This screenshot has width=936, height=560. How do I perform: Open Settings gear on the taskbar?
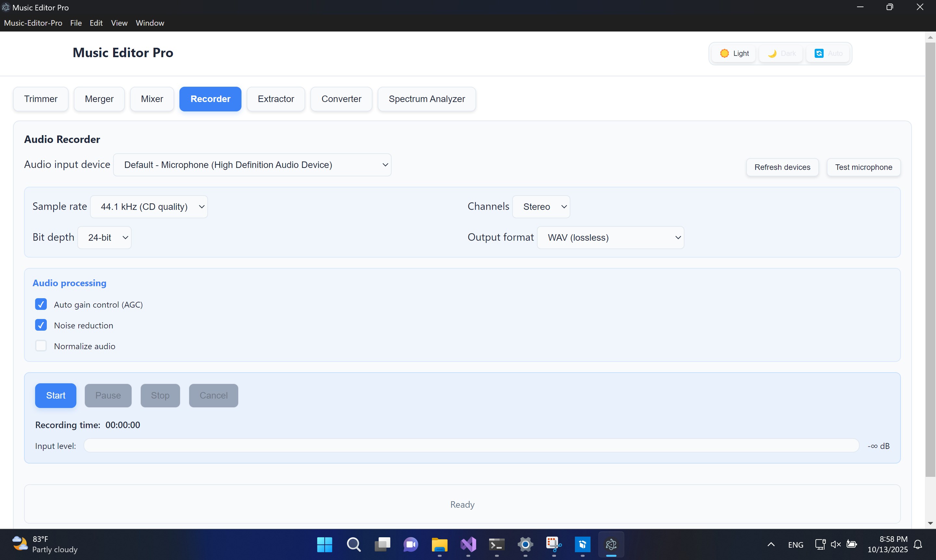pyautogui.click(x=525, y=544)
